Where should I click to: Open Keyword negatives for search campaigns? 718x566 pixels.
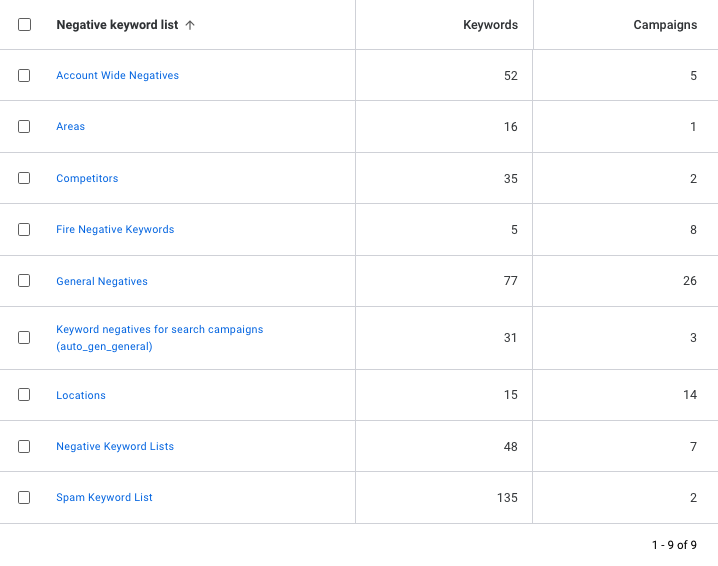point(159,330)
